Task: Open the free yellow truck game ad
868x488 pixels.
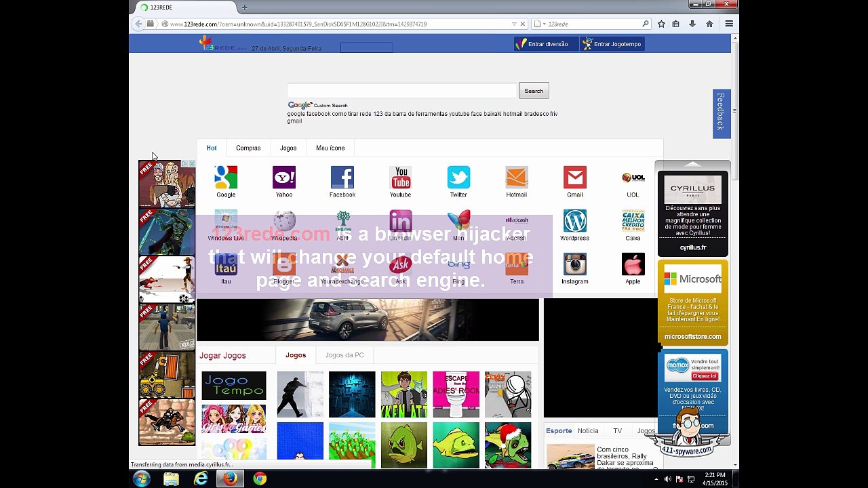Action: coord(167,374)
